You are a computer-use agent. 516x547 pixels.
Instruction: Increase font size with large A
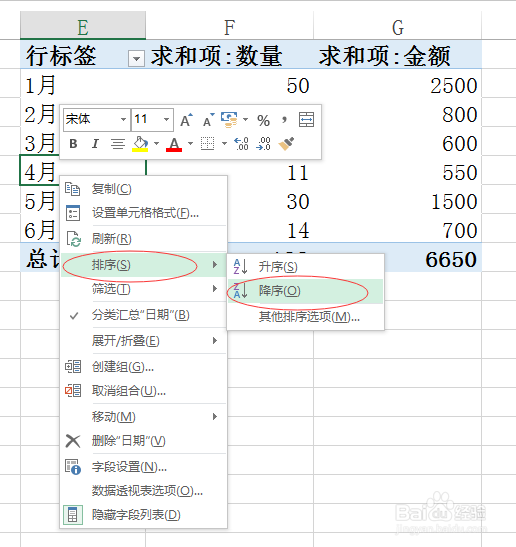pyautogui.click(x=186, y=120)
